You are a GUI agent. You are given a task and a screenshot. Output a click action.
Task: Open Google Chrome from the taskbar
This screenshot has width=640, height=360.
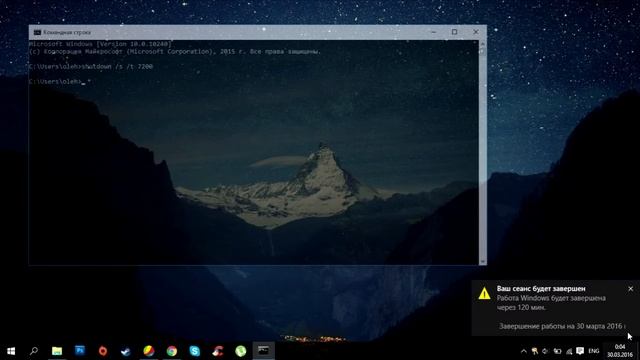click(x=171, y=351)
